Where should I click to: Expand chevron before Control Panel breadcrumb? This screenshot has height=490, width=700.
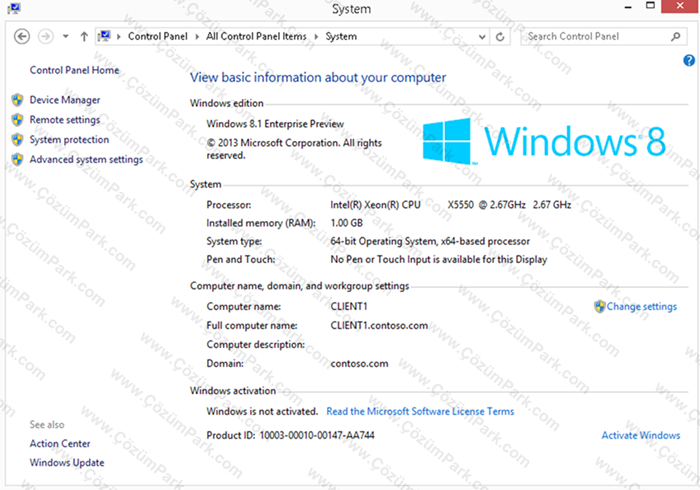tap(119, 37)
